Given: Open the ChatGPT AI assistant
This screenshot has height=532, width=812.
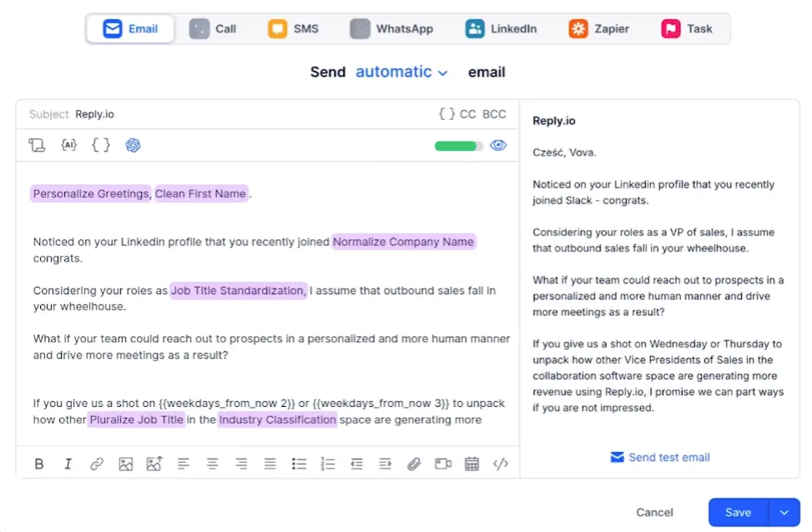Looking at the screenshot, I should (x=133, y=144).
